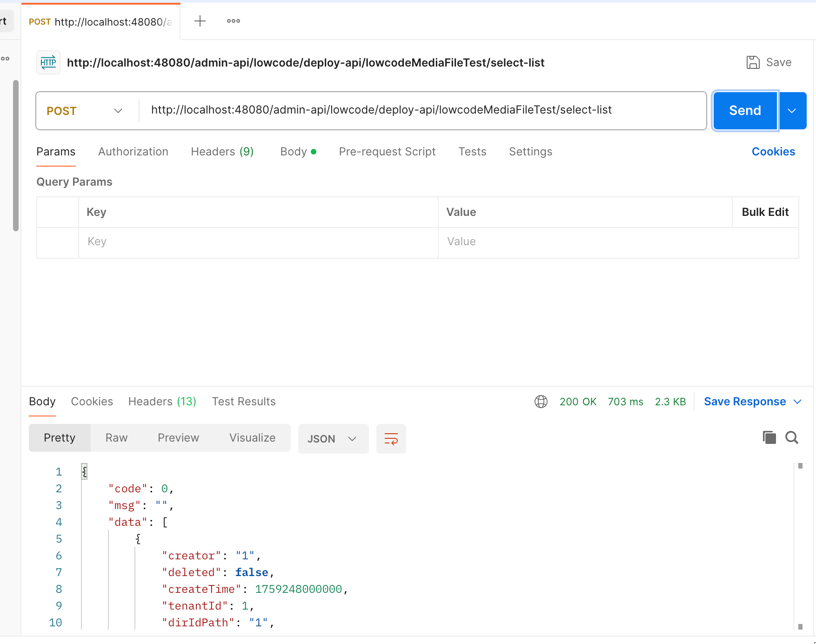Viewport: 816px width, 644px height.
Task: Click the response body vertical scrollbar
Action: pos(800,544)
